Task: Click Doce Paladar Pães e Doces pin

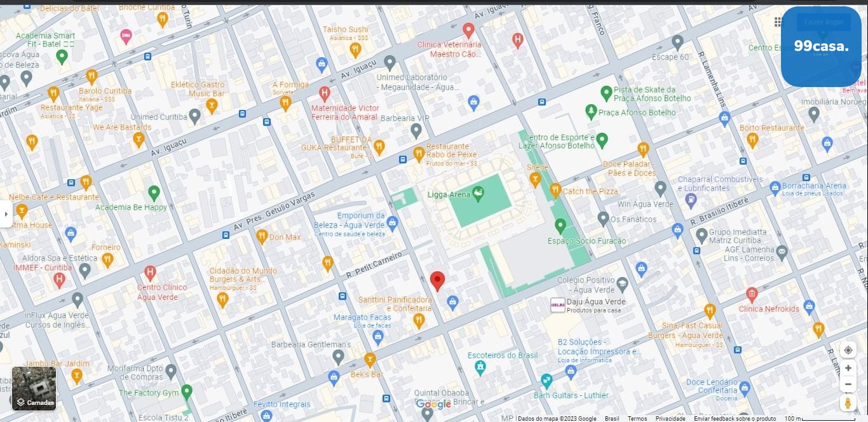Action: point(643,149)
